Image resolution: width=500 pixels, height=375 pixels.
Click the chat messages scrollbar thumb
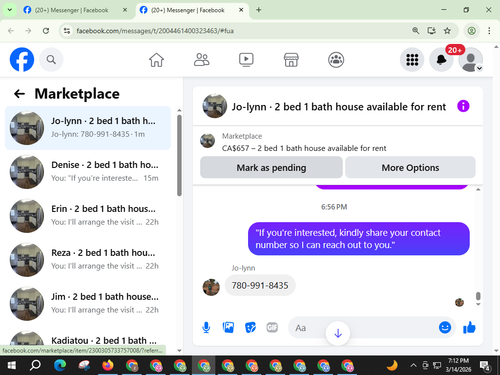tap(478, 296)
